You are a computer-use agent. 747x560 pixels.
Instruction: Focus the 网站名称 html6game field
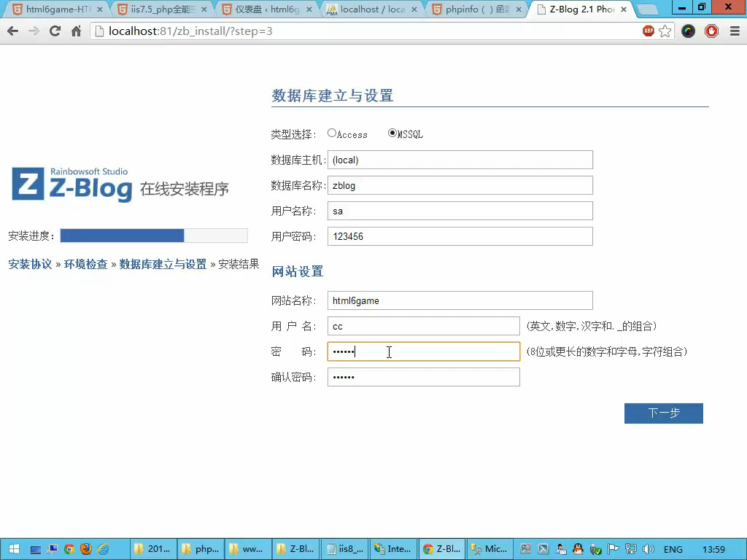[460, 300]
